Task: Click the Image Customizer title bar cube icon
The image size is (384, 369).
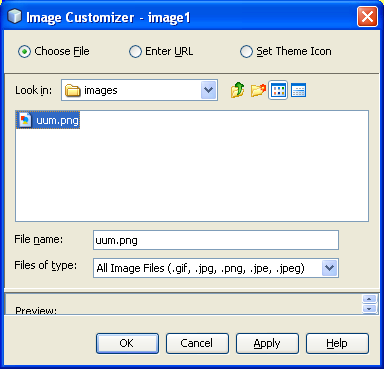Action: coord(14,16)
